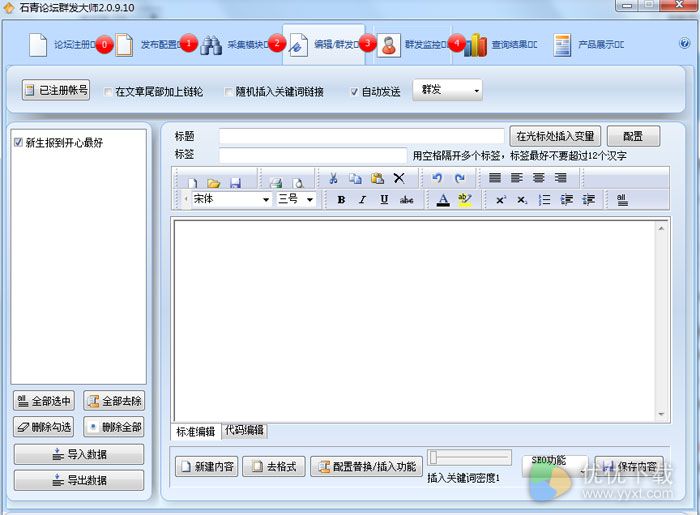Click the 标题 input field
The width and height of the screenshot is (700, 515).
[x=362, y=136]
